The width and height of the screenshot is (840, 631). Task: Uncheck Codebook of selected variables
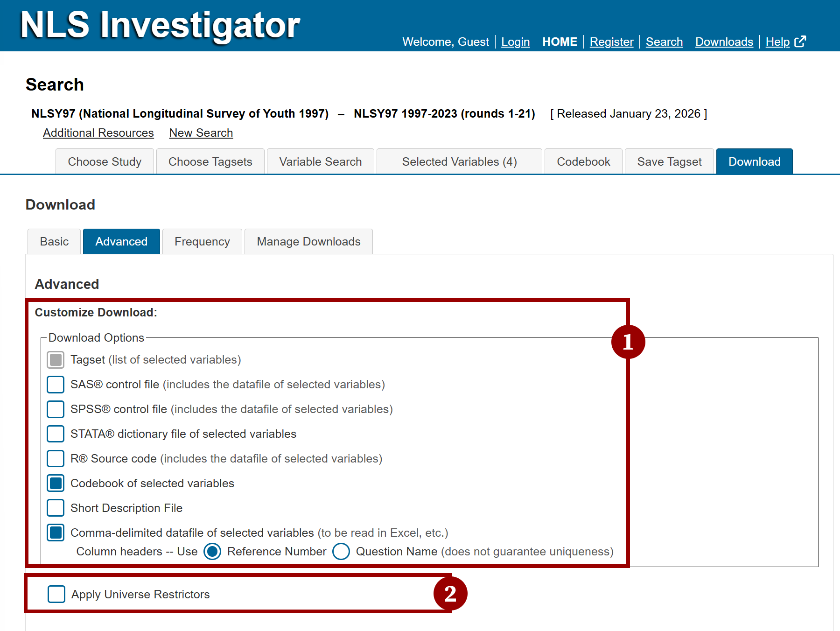pos(56,484)
